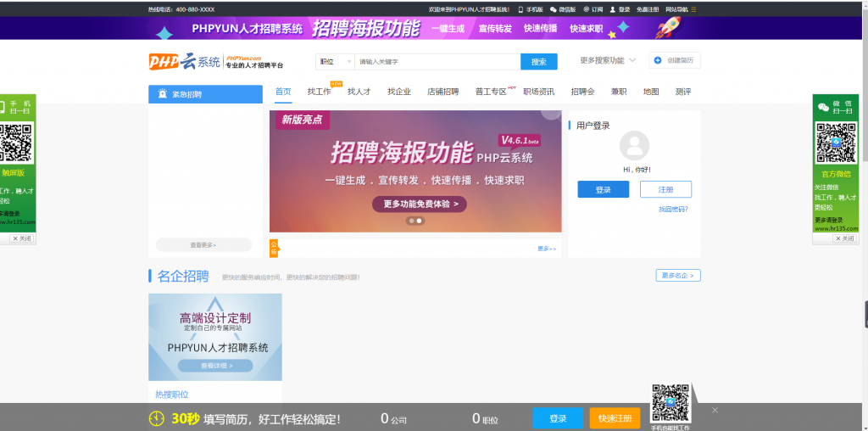Click the orange 快速注册 button
Screen dimensions: 868x431
pyautogui.click(x=615, y=418)
